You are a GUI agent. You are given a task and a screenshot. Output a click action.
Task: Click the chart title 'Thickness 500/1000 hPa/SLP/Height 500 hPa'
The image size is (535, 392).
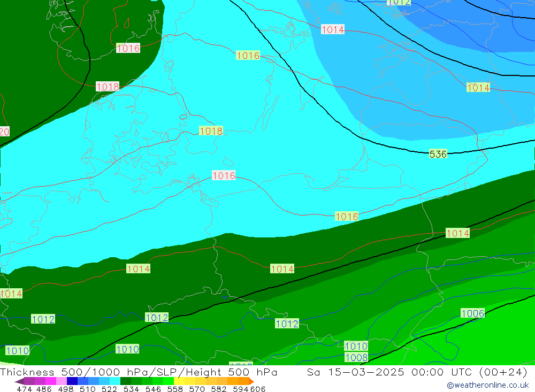pyautogui.click(x=139, y=372)
